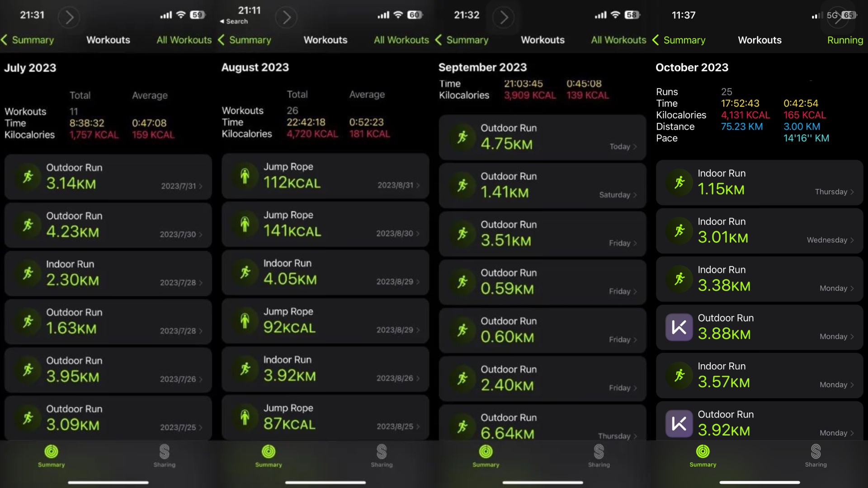
Task: Open Running filter in October panel
Action: pyautogui.click(x=844, y=40)
